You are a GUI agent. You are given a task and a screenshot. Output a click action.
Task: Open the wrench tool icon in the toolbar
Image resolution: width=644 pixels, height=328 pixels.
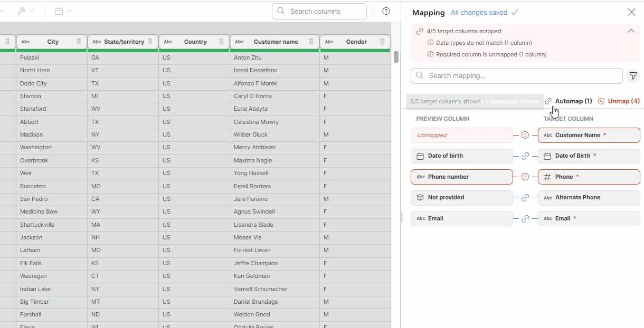[22, 11]
